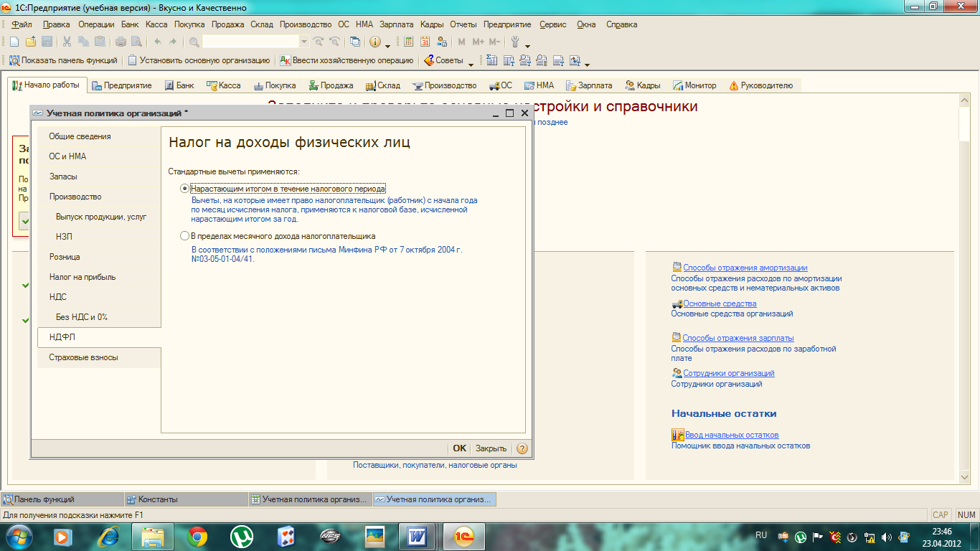Open 'Сотрудники организаций' link
This screenshot has width=980, height=551.
pos(729,373)
